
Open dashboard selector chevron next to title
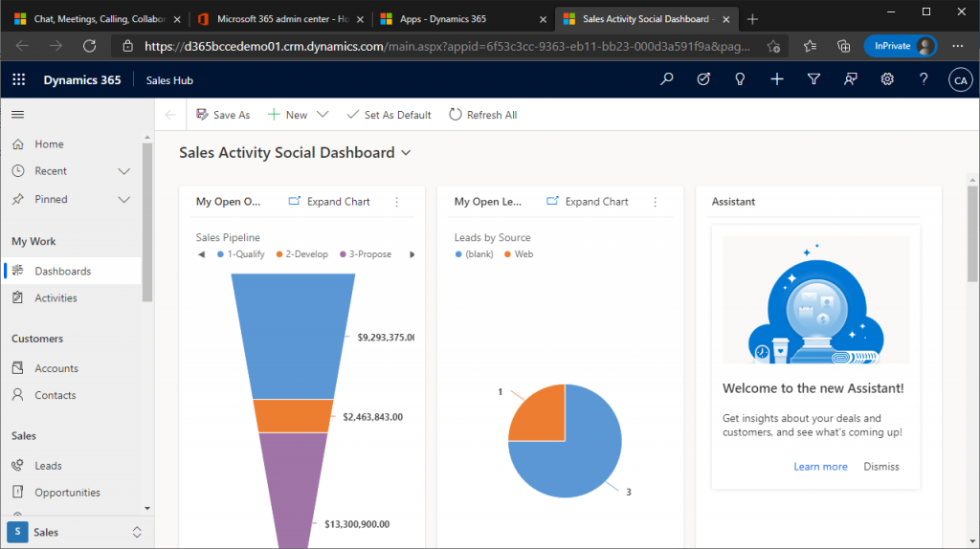(x=406, y=153)
